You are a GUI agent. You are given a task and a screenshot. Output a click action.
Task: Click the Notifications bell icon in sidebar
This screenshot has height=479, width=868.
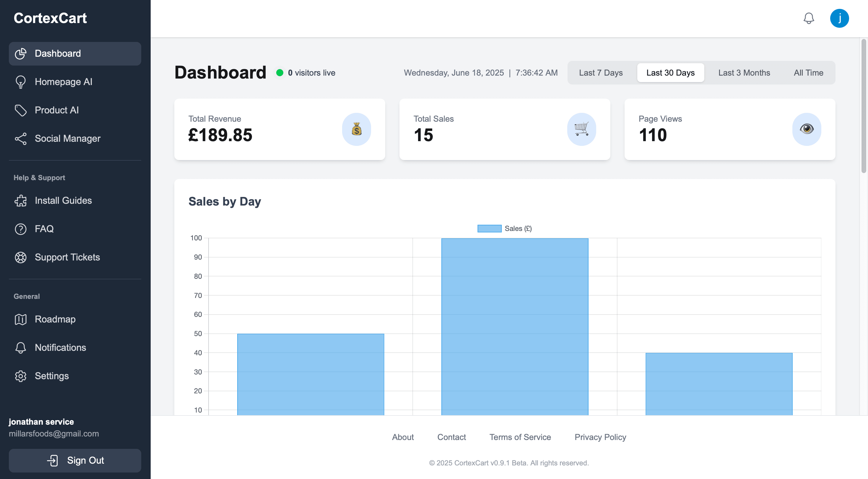pos(21,347)
